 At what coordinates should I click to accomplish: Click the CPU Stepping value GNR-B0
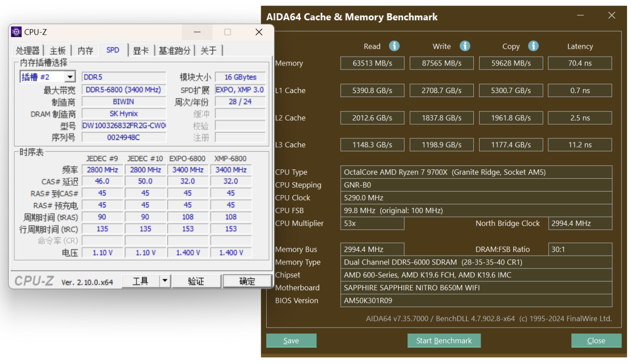(x=476, y=185)
